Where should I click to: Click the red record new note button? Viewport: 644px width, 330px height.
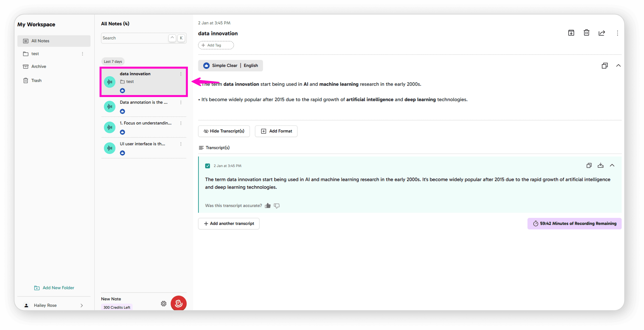click(x=178, y=303)
